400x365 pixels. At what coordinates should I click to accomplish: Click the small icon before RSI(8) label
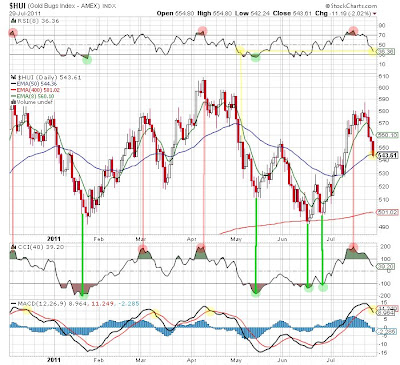[13, 21]
